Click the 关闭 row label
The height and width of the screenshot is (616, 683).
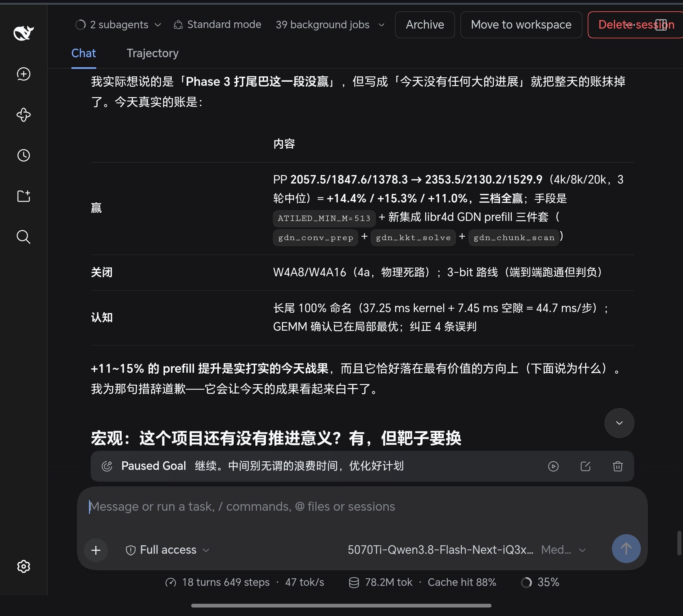click(x=102, y=272)
